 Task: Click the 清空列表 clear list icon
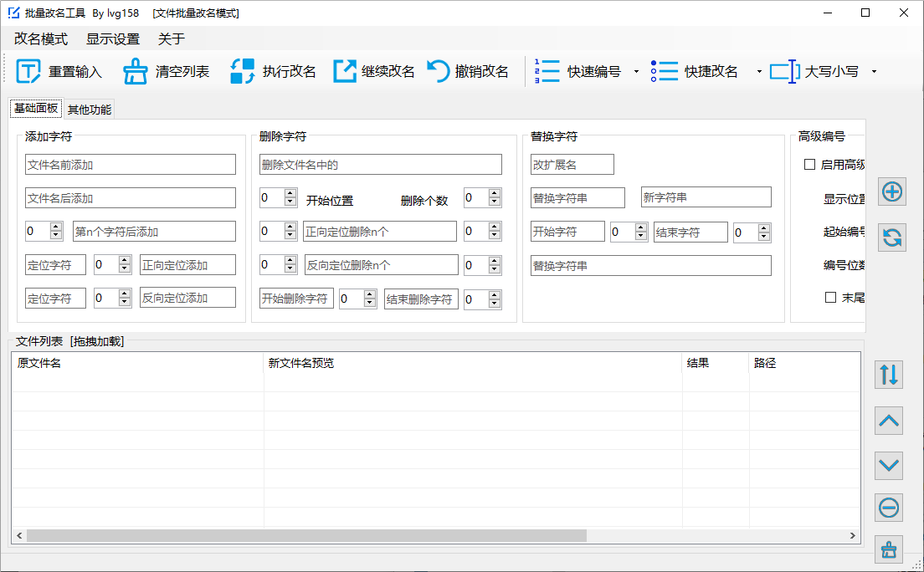(x=136, y=72)
